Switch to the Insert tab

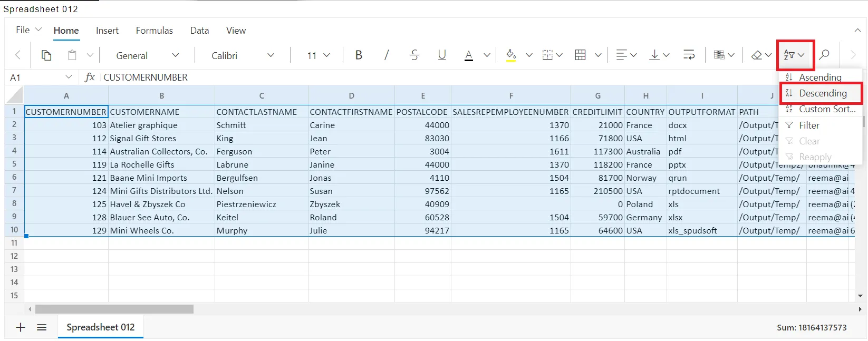point(107,31)
